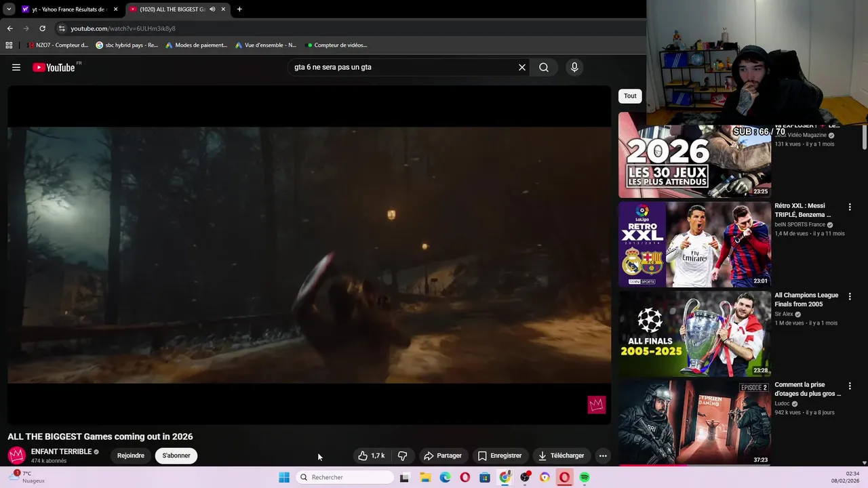Viewport: 868px width, 488px height.
Task: Start voice search with the microphone
Action: (x=574, y=67)
